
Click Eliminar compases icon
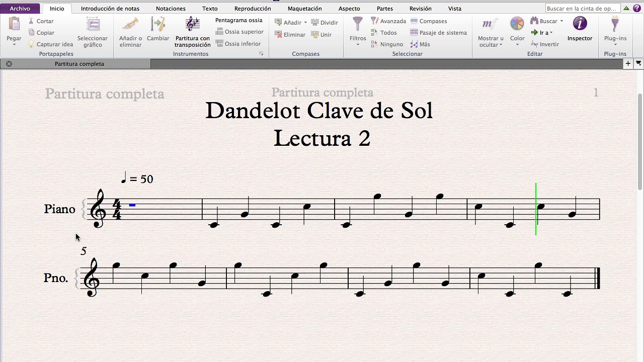pos(278,35)
